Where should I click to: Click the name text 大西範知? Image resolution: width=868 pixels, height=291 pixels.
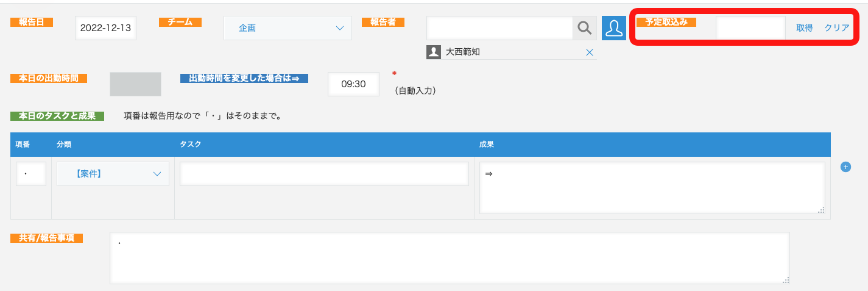(x=463, y=52)
